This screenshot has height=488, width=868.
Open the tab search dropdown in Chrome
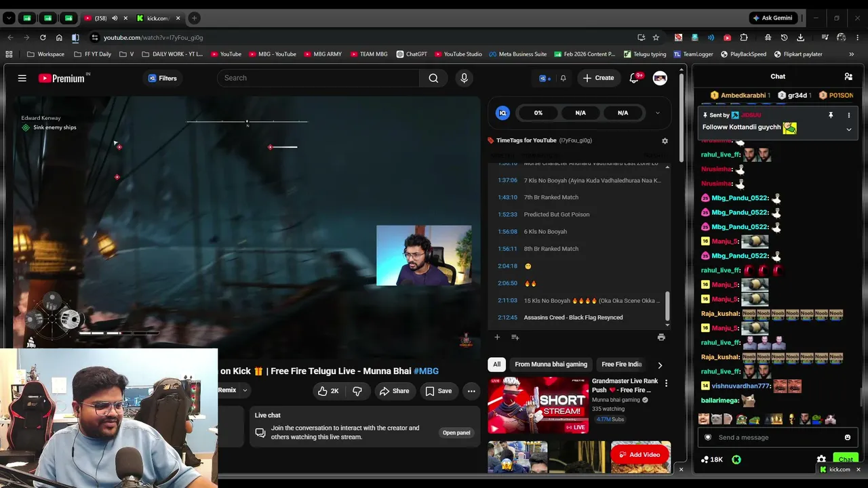pyautogui.click(x=9, y=18)
